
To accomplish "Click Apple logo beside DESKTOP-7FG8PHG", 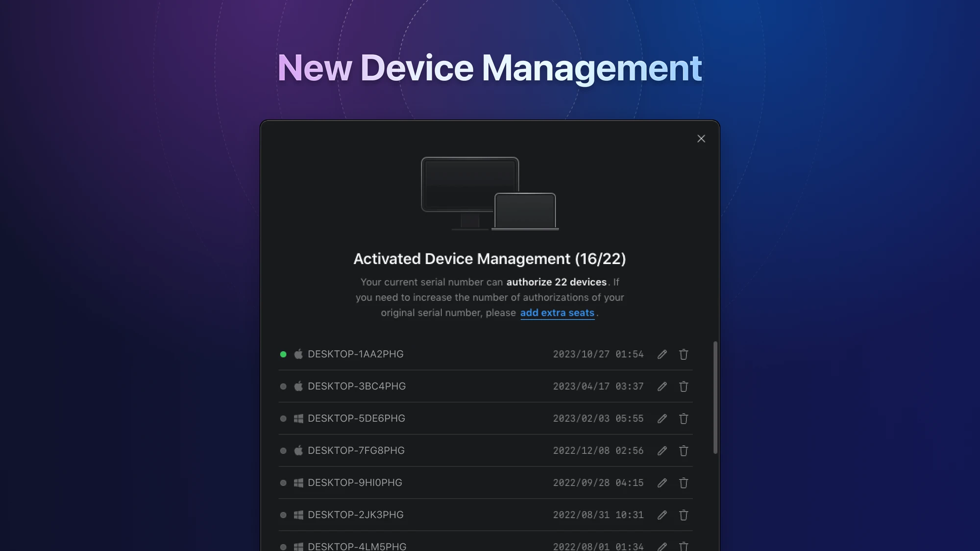I will pos(298,450).
